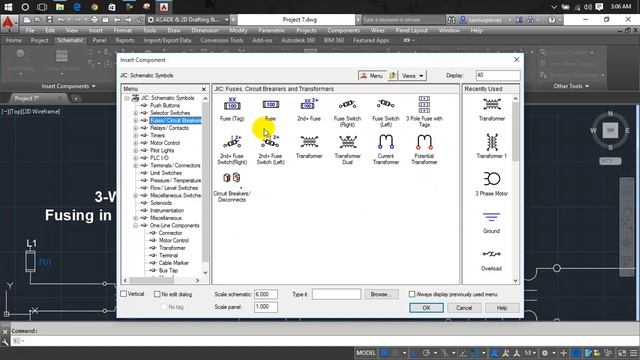This screenshot has width=640, height=360.
Task: Close the Menu tree pane
Action: tap(204, 89)
